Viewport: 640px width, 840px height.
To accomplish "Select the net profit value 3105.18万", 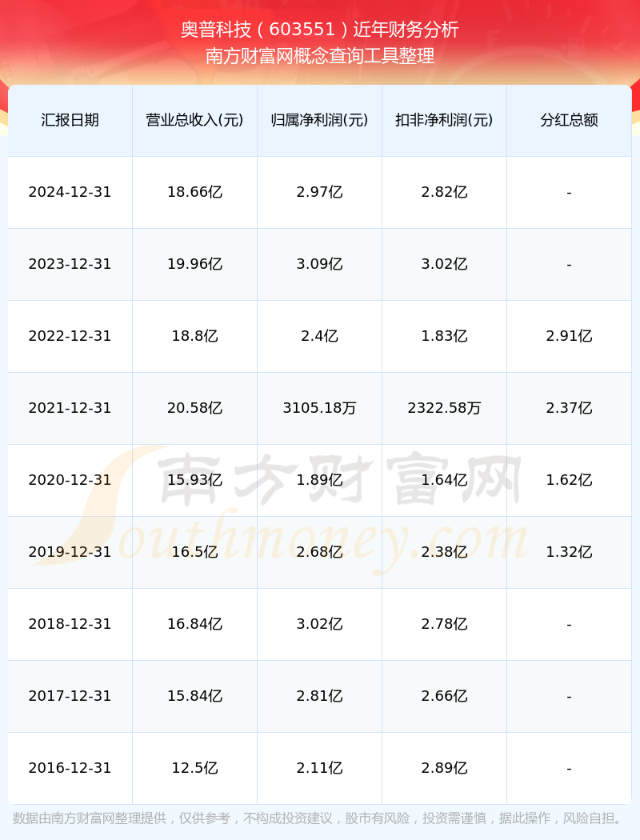I will point(319,408).
